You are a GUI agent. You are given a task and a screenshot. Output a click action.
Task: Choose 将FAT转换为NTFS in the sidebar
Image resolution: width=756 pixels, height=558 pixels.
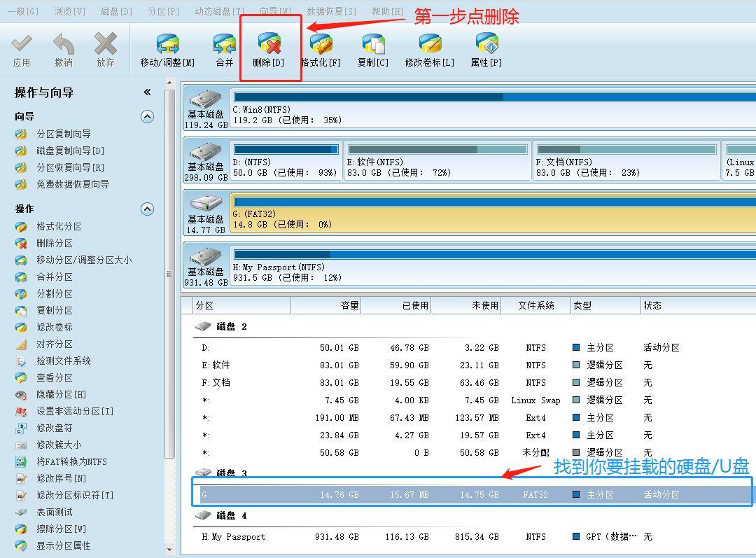pyautogui.click(x=72, y=461)
